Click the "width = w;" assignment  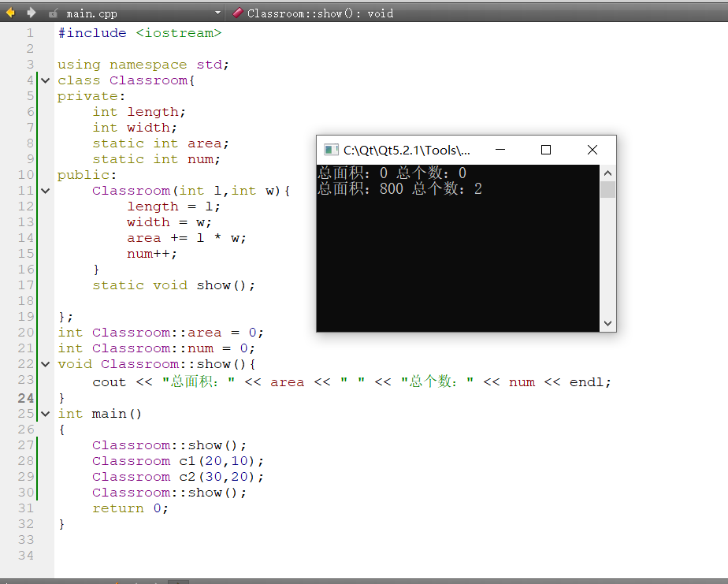169,222
